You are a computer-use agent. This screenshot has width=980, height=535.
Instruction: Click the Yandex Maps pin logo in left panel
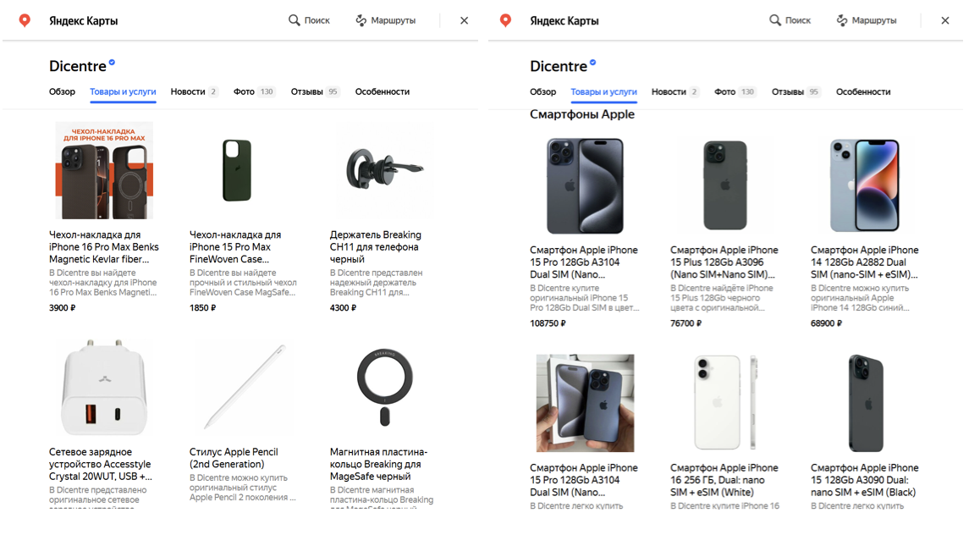point(25,20)
